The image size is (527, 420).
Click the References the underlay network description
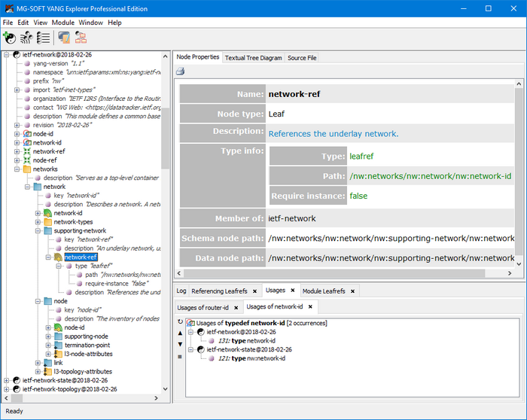coord(334,134)
